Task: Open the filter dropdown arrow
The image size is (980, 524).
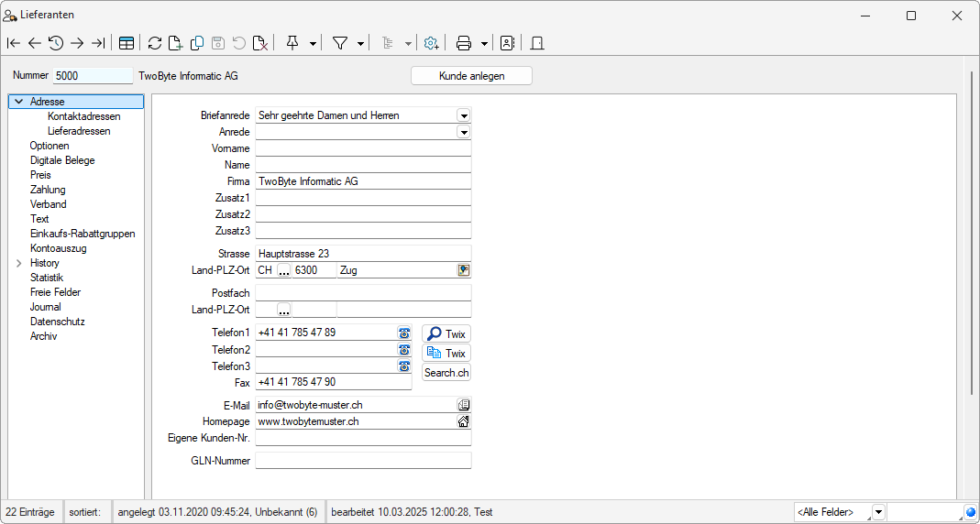Action: 360,44
